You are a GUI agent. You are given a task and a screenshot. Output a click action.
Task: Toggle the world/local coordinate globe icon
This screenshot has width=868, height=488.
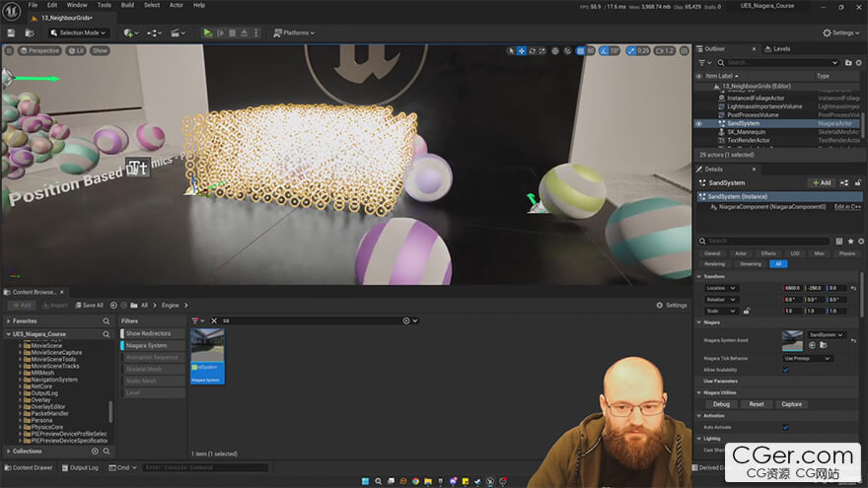pos(554,51)
